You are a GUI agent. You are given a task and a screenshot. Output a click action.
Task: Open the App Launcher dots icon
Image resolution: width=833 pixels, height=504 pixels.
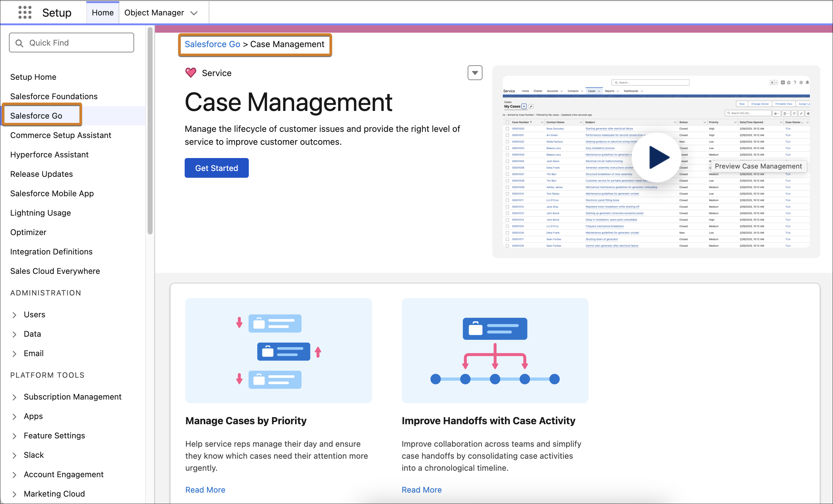[25, 13]
